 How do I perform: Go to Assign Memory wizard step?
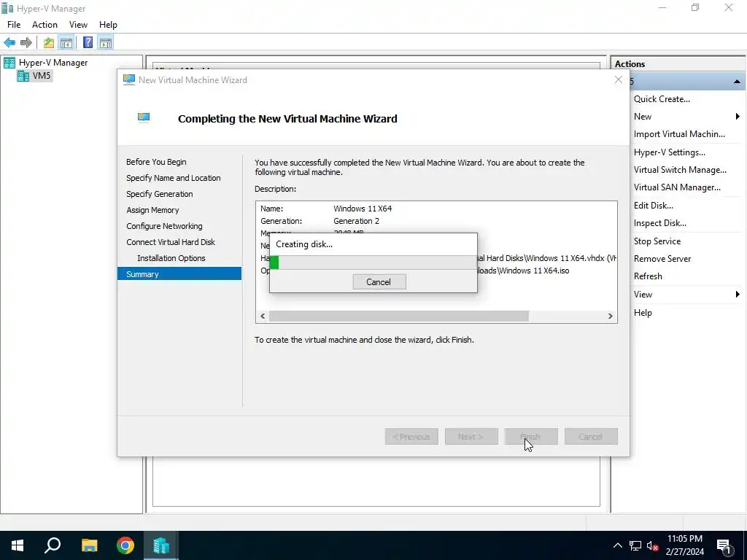152,210
